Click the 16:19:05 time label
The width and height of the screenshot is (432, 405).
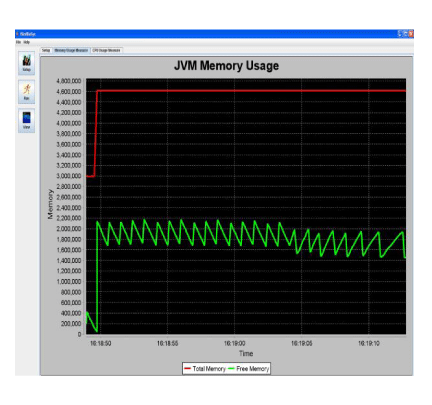coord(302,343)
